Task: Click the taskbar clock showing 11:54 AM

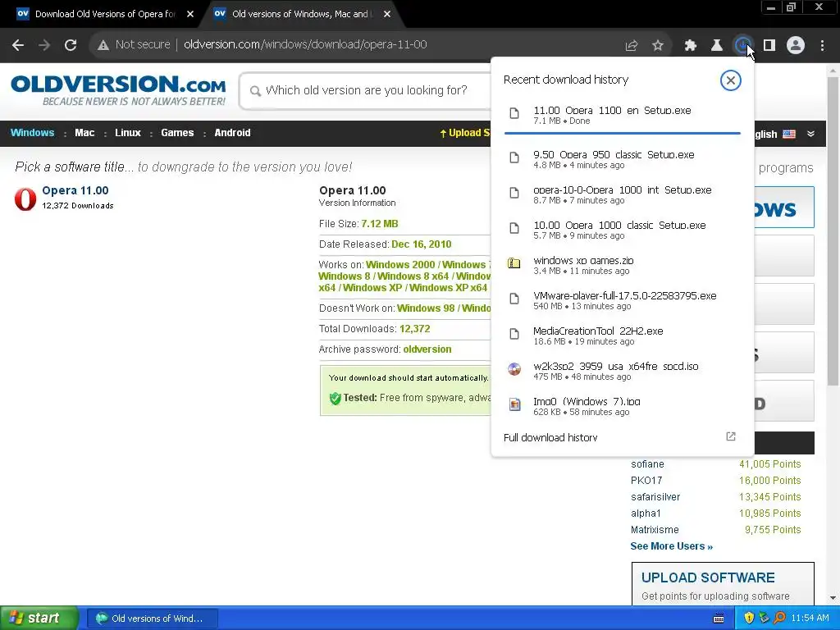Action: point(810,619)
